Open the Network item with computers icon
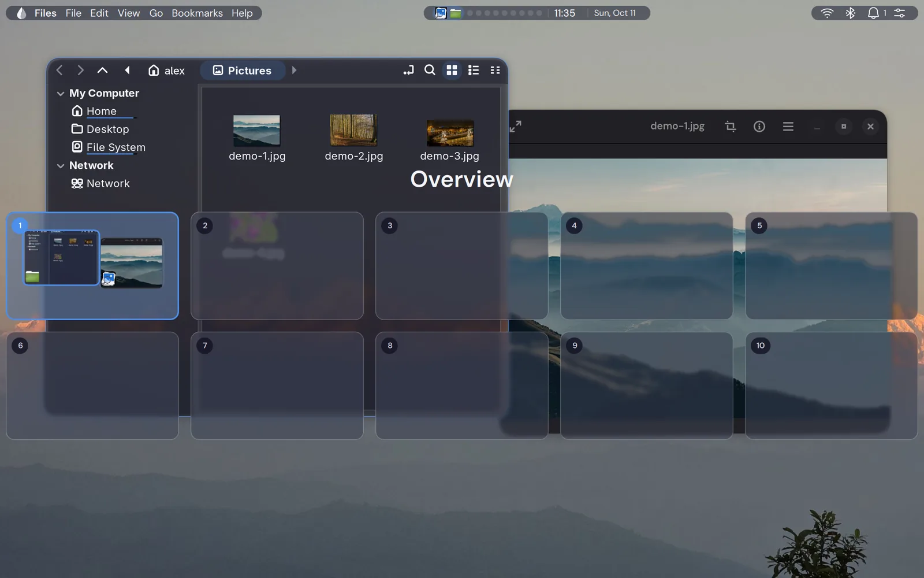Viewport: 924px width, 578px height. (100, 183)
